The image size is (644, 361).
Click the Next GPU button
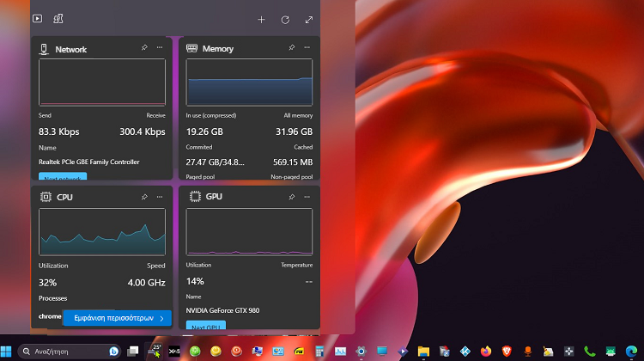(206, 325)
